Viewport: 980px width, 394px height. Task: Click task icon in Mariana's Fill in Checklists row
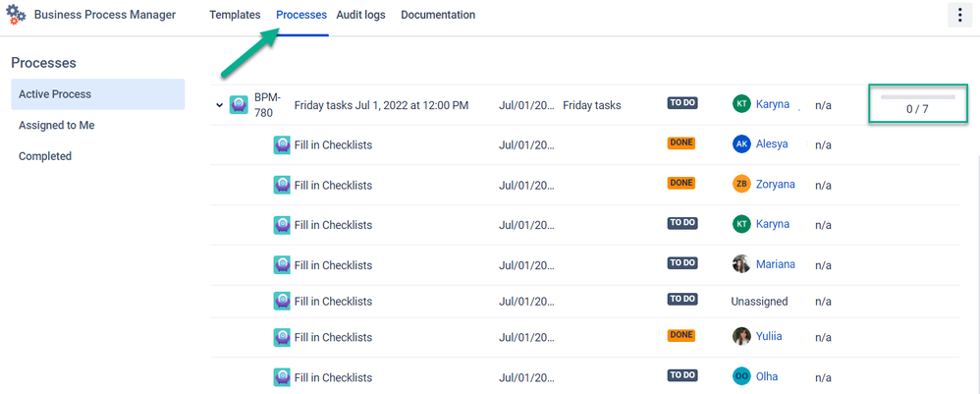click(282, 265)
